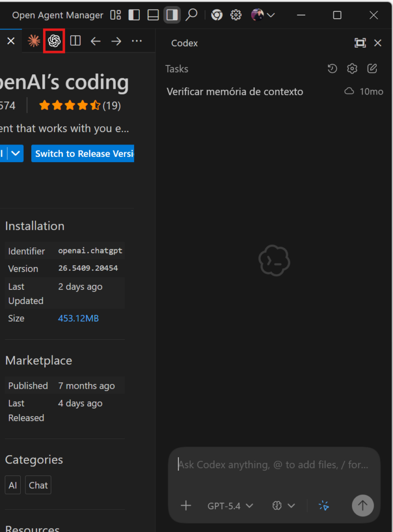Open the reasoning effort brain dropdown

pyautogui.click(x=283, y=506)
